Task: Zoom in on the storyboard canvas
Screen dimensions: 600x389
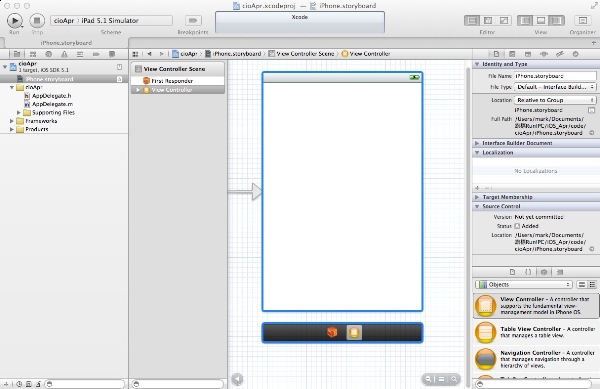Action: pyautogui.click(x=454, y=379)
